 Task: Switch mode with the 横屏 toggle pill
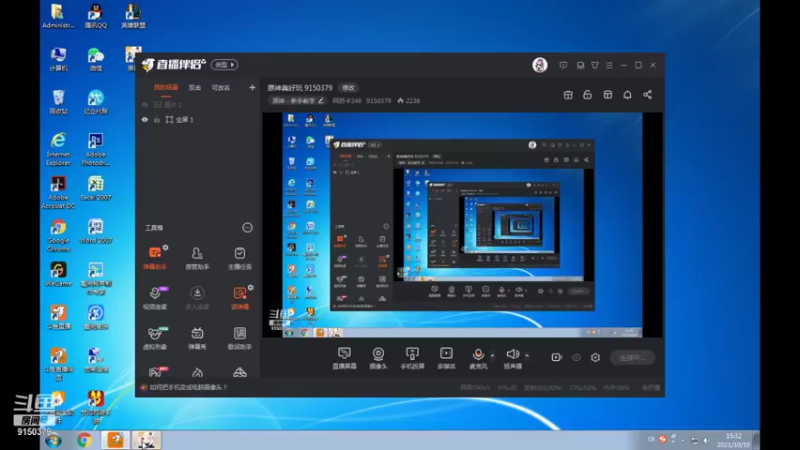point(224,65)
